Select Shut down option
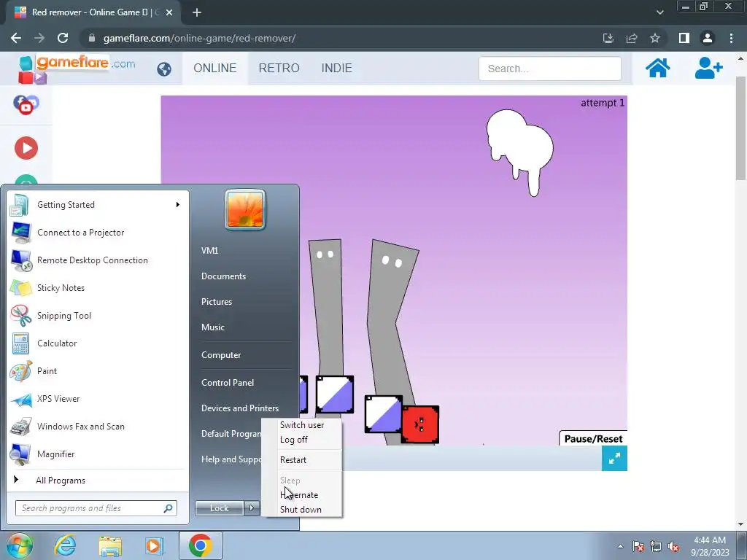 [x=301, y=510]
